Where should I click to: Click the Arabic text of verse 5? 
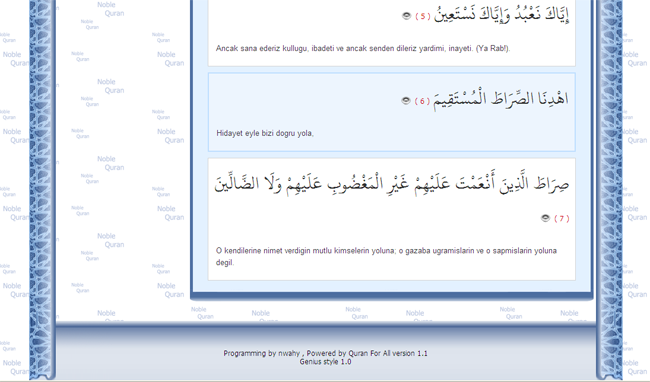pyautogui.click(x=502, y=15)
